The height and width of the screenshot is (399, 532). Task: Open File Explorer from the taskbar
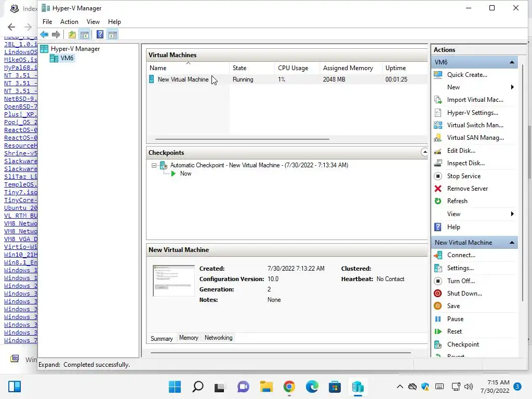point(267,387)
